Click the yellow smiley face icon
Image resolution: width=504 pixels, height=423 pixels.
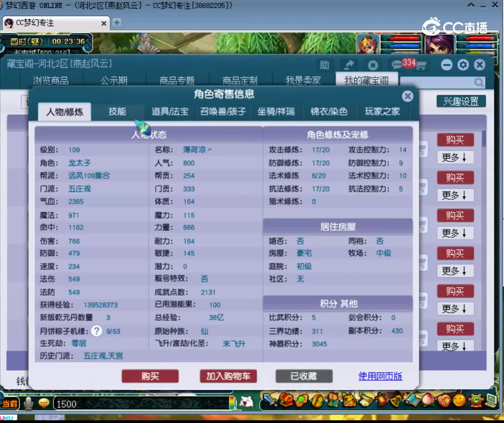coord(459,400)
